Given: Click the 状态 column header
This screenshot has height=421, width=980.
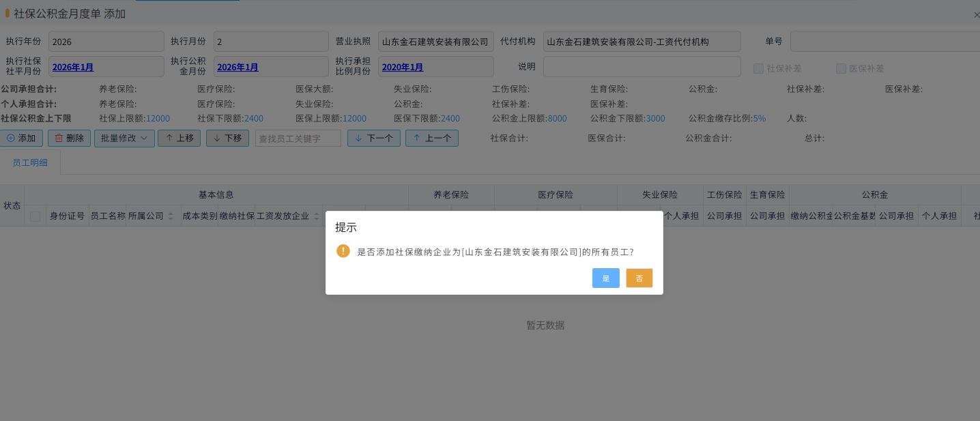Looking at the screenshot, I should point(12,205).
